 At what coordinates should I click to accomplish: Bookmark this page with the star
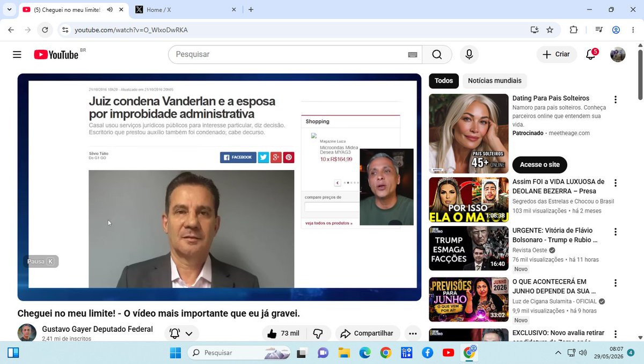pyautogui.click(x=550, y=30)
